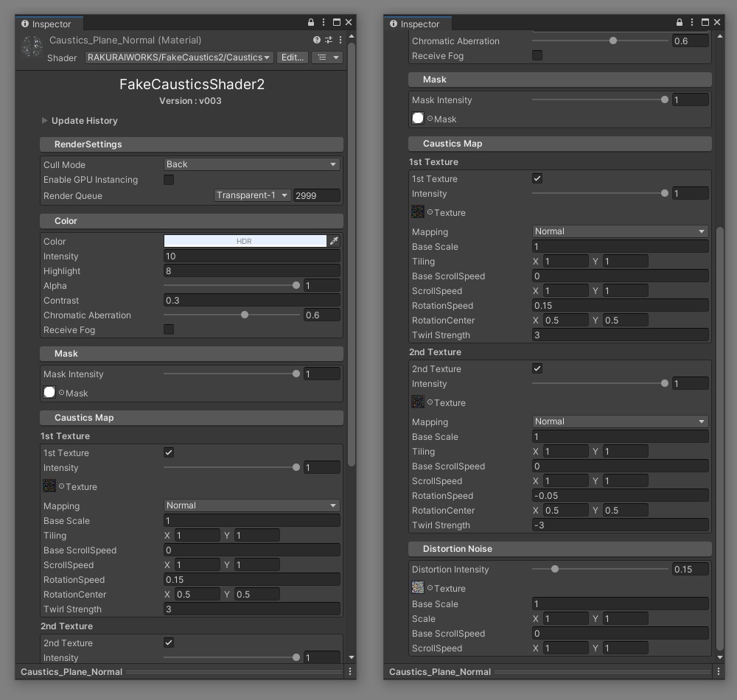Click the HDR color swatch

point(247,241)
